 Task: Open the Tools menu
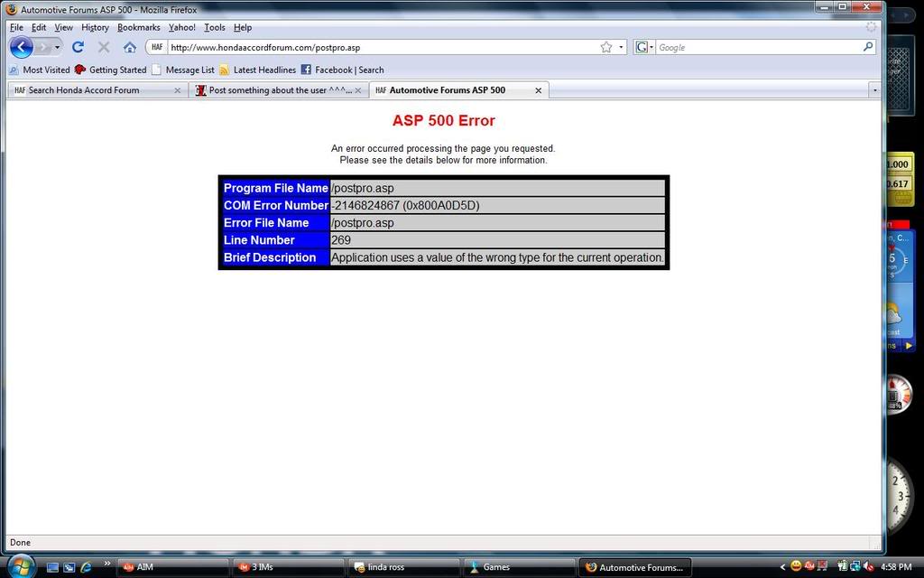pyautogui.click(x=214, y=27)
